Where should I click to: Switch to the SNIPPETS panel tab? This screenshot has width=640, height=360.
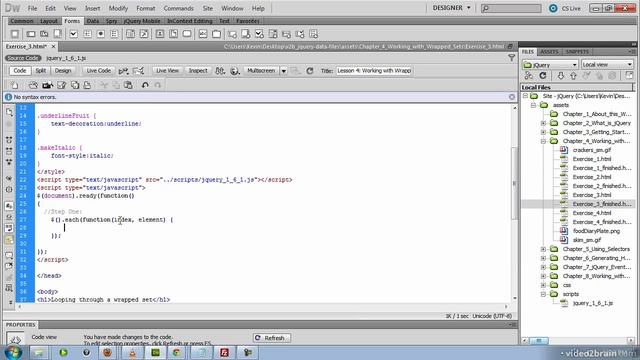click(577, 52)
